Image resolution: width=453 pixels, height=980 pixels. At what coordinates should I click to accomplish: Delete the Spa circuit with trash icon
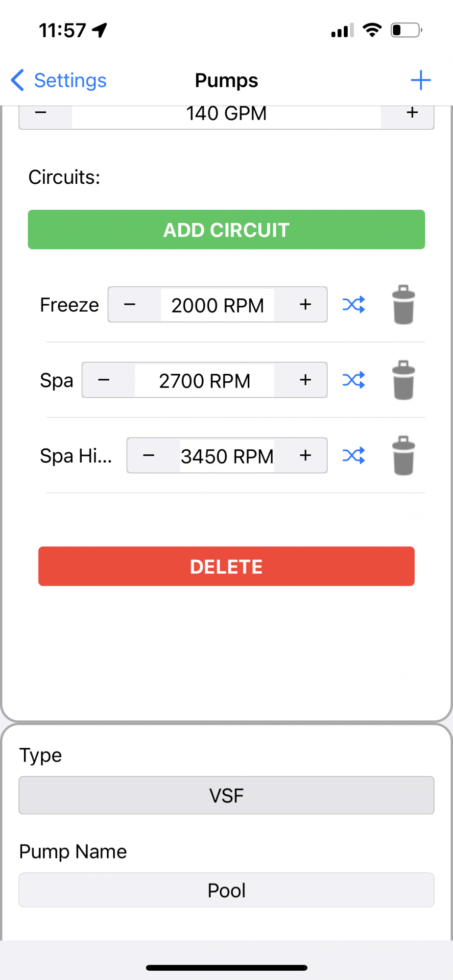coord(404,380)
